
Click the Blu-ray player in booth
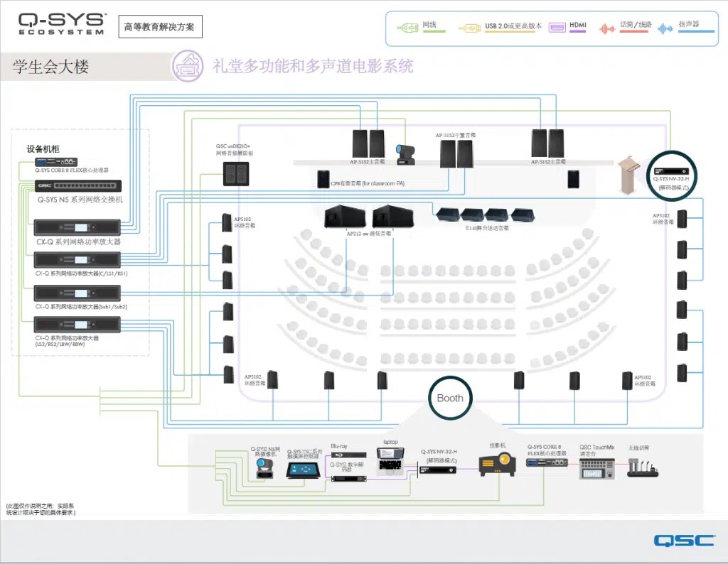(x=348, y=455)
